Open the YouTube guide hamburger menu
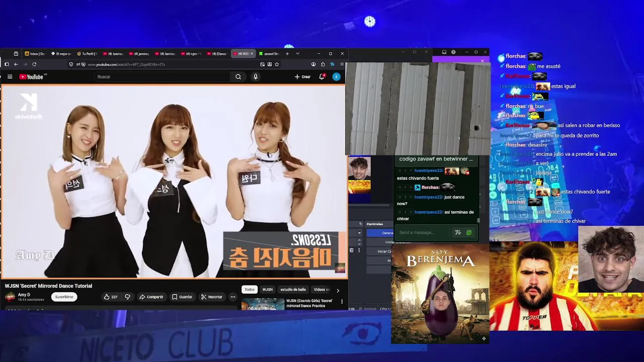The height and width of the screenshot is (362, 644). 10,77
